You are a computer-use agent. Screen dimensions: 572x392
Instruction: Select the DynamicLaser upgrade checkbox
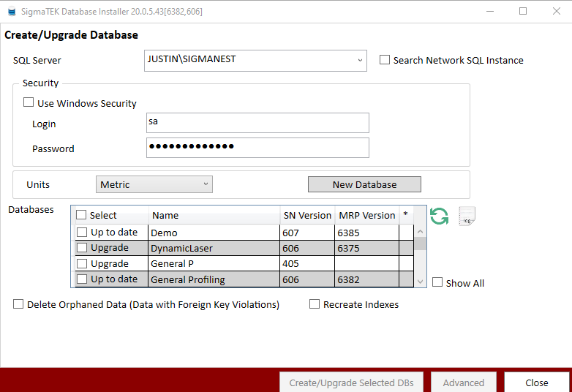click(82, 248)
